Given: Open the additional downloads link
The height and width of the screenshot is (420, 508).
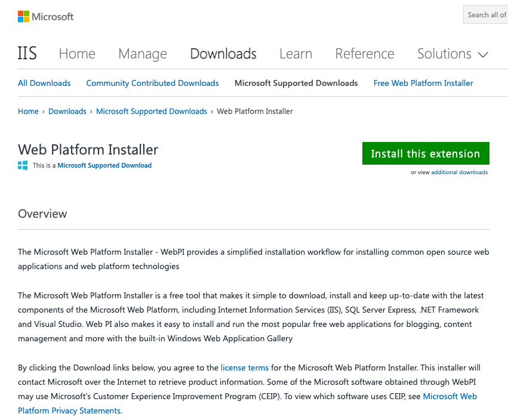Looking at the screenshot, I should click(460, 172).
